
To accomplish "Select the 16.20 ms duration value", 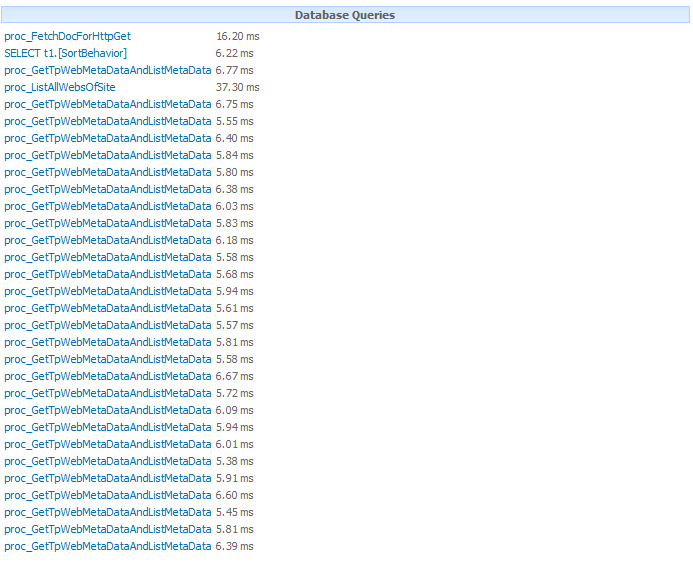I will [x=238, y=36].
